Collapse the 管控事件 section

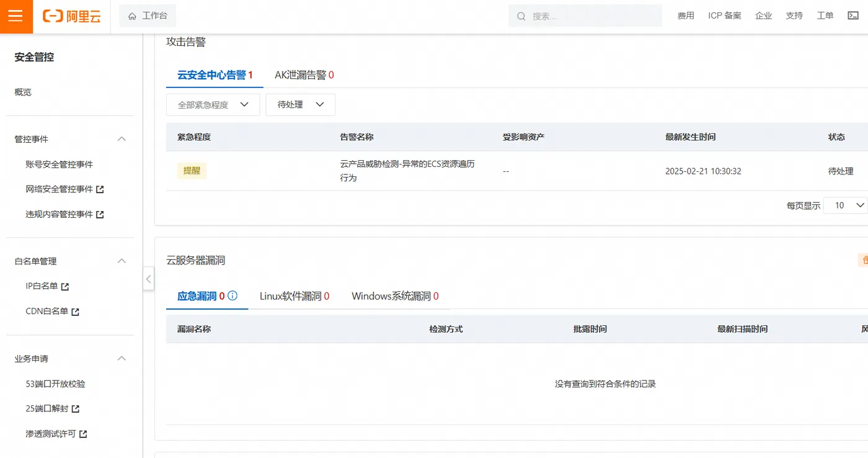coord(122,139)
